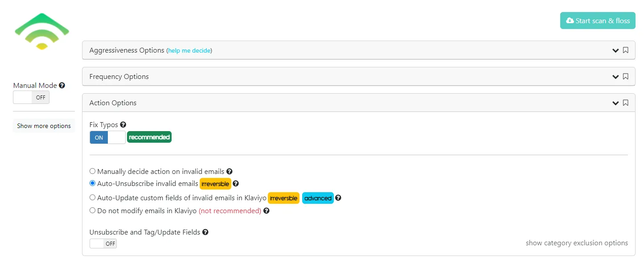Click help icon after the advanced badge
Viewport: 644px width, 264px height.
[338, 198]
